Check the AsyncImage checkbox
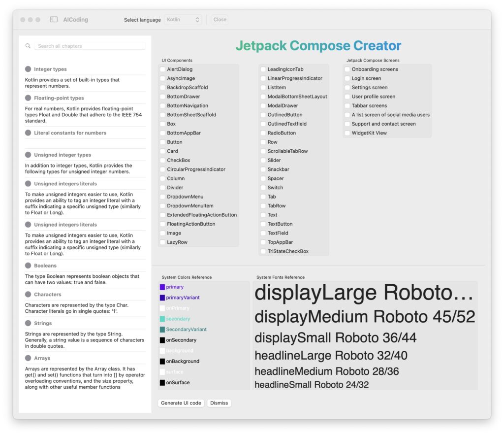Screen dimensions: 504x435 click(x=162, y=78)
